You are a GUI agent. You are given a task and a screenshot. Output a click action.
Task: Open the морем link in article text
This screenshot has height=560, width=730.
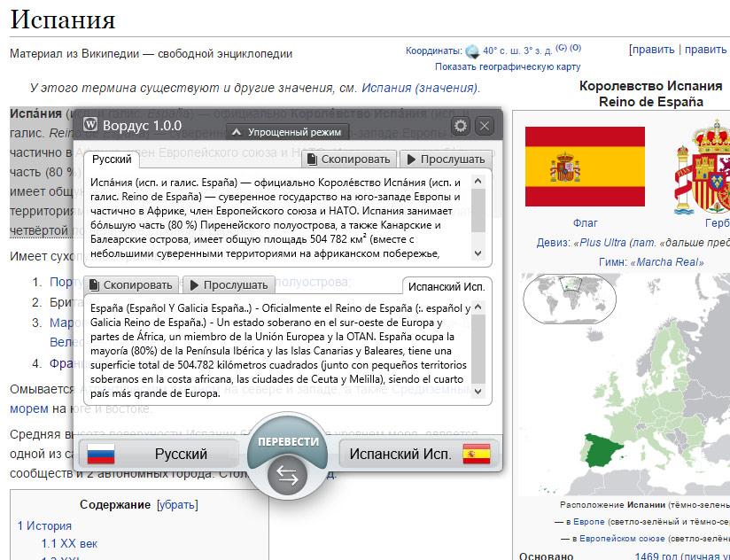[x=29, y=408]
